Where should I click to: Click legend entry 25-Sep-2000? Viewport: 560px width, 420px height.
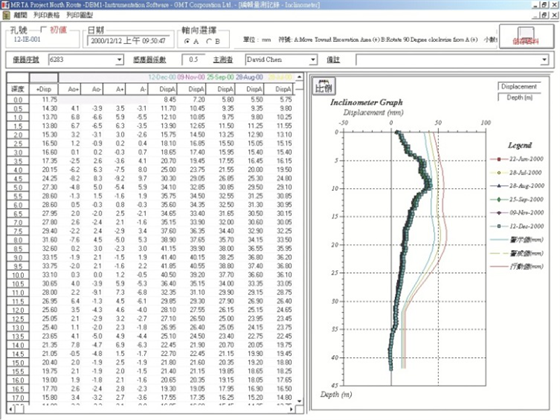pyautogui.click(x=517, y=199)
